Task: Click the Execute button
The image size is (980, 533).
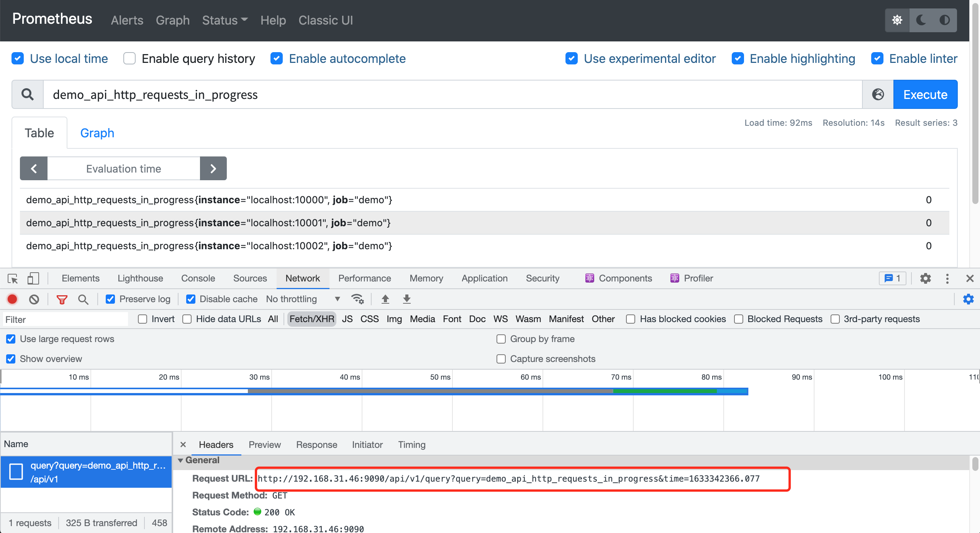Action: [x=925, y=94]
